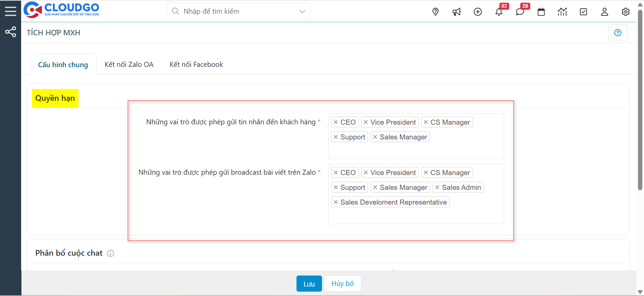Open the megaphone announcements icon
Image resolution: width=644 pixels, height=296 pixels.
[457, 12]
